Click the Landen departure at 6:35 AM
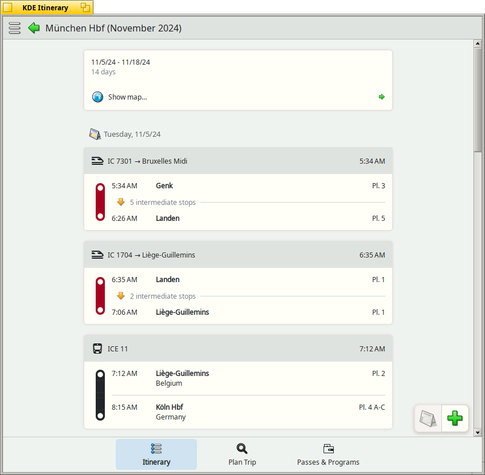The height and width of the screenshot is (475, 485). coord(168,279)
